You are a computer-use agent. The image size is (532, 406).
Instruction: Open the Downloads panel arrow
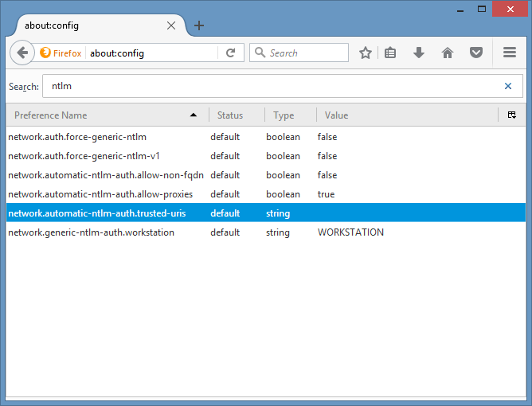[x=419, y=53]
